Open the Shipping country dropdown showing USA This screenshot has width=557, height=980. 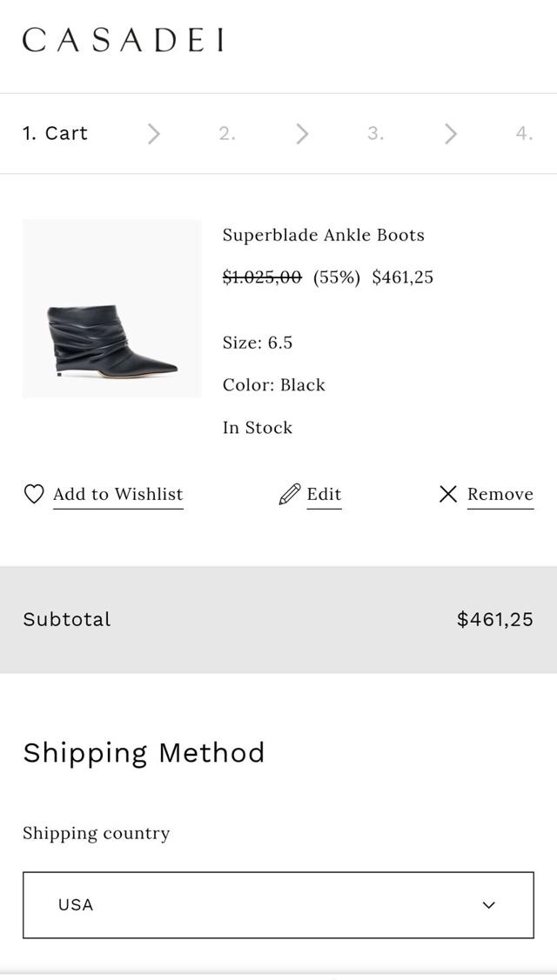click(x=278, y=904)
